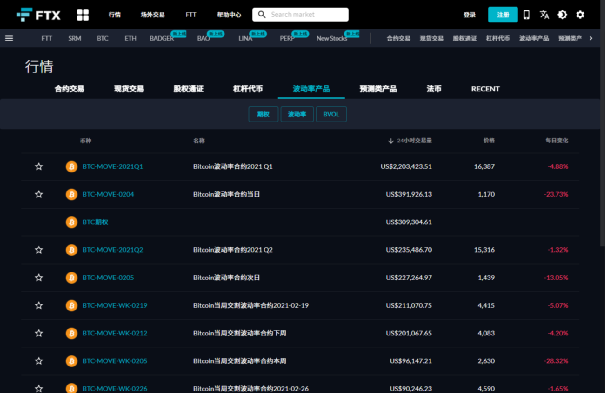Switch to RECENT tab
This screenshot has height=393, width=605.
[x=485, y=89]
